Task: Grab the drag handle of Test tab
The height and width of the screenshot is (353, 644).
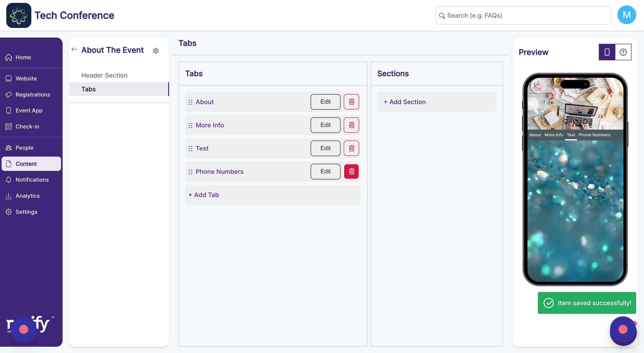Action: pyautogui.click(x=191, y=148)
